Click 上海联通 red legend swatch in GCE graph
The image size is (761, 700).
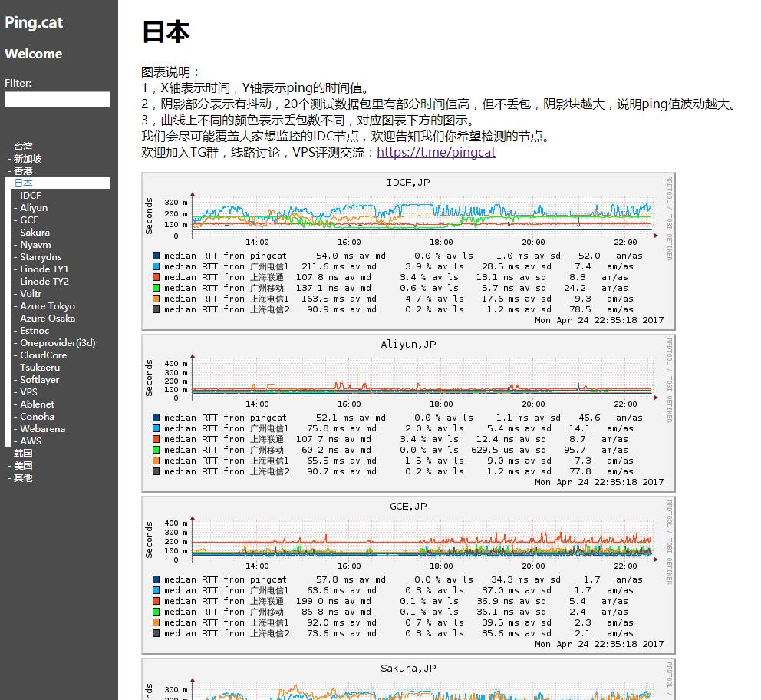pyautogui.click(x=156, y=601)
